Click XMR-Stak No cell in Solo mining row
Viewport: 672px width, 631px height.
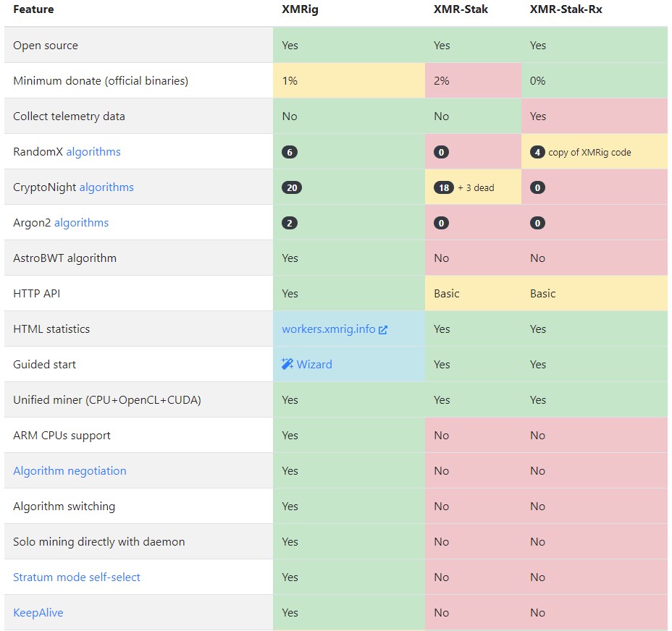[x=473, y=541]
